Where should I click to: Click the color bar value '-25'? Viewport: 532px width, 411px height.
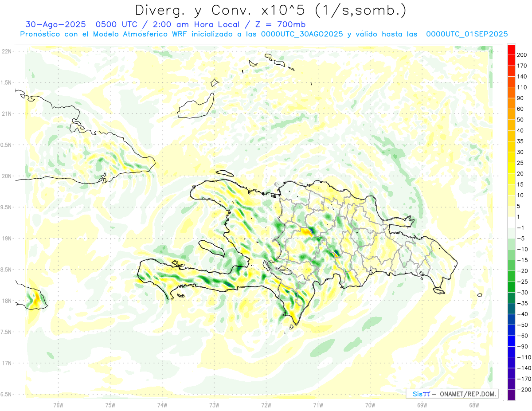coord(522,282)
